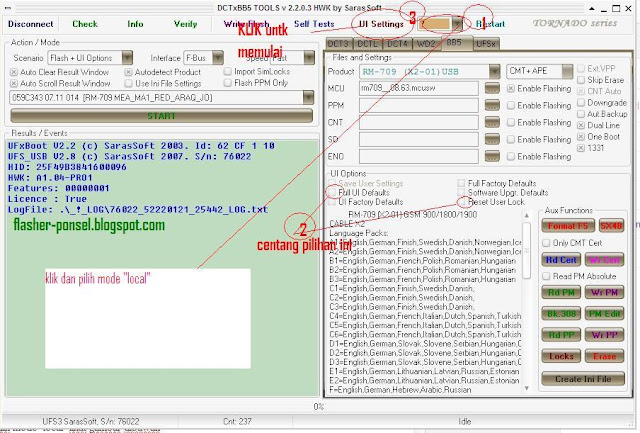Screen dimensions: 640x433
Task: Open the PM Edit function
Action: coord(604,313)
